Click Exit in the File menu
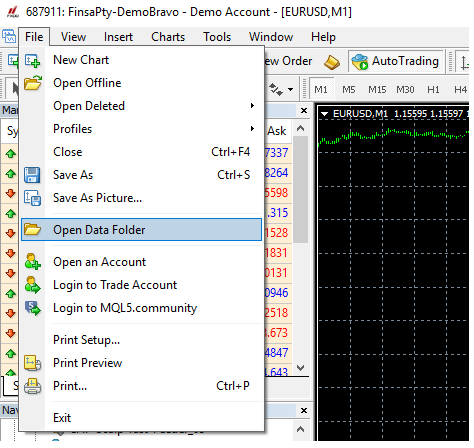Image resolution: width=474 pixels, height=448 pixels. [62, 418]
